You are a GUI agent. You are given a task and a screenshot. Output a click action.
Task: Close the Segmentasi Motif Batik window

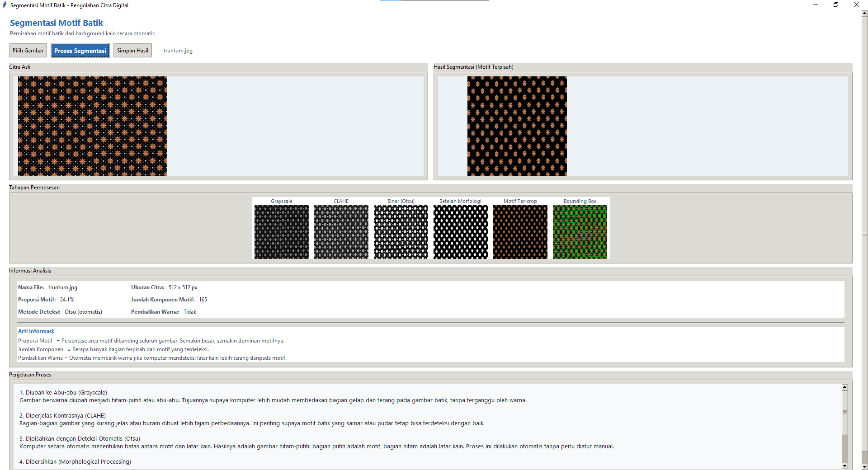(x=857, y=5)
